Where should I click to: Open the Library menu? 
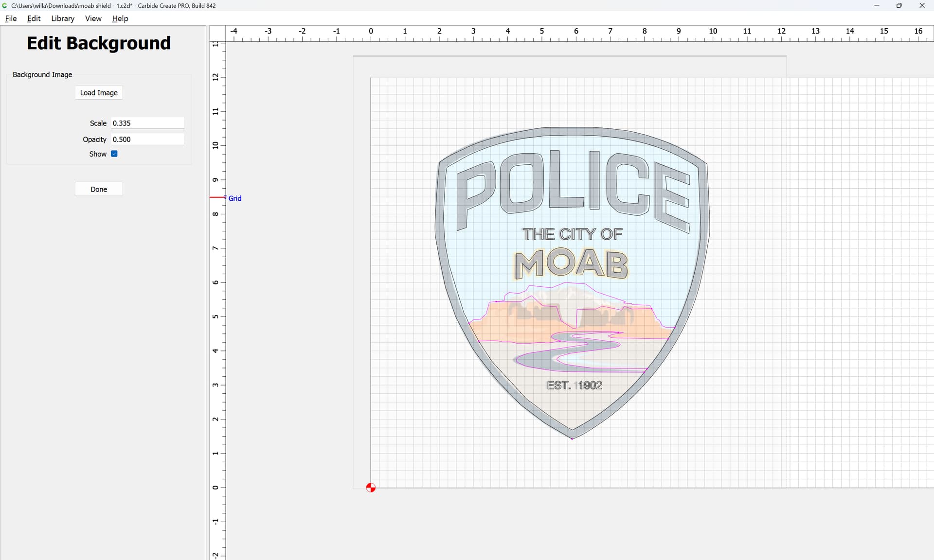63,18
